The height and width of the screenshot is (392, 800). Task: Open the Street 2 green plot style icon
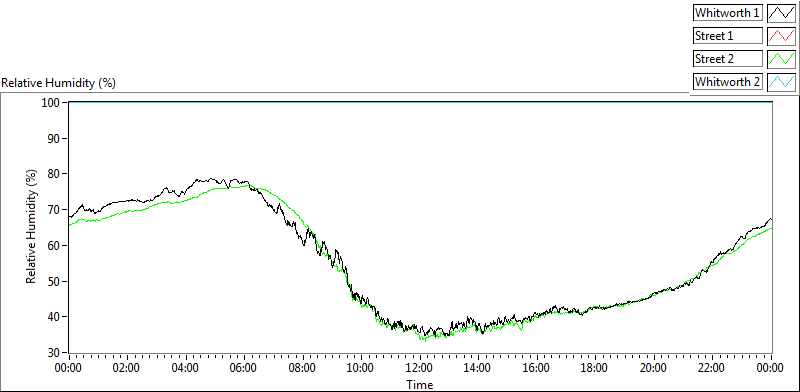coord(781,59)
